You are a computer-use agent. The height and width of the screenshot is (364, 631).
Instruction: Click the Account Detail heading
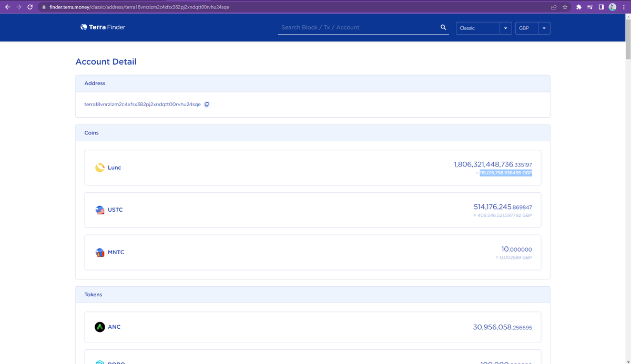click(106, 61)
